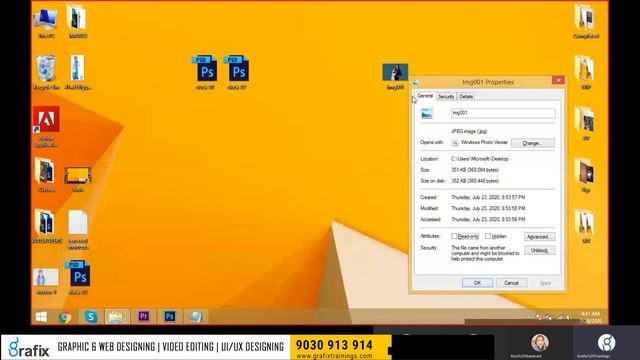Open the Windows Start button

pyautogui.click(x=41, y=317)
